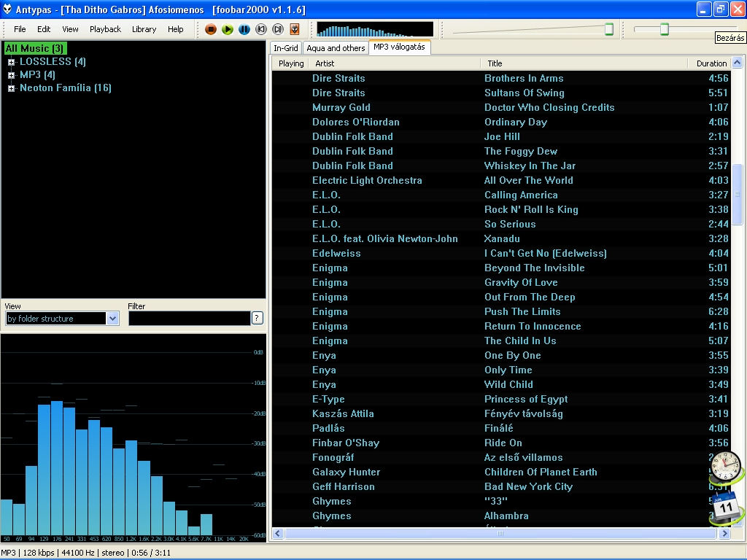Select the 'Xanadu' track row
Viewport: 747px width, 560px height.
tap(500, 238)
